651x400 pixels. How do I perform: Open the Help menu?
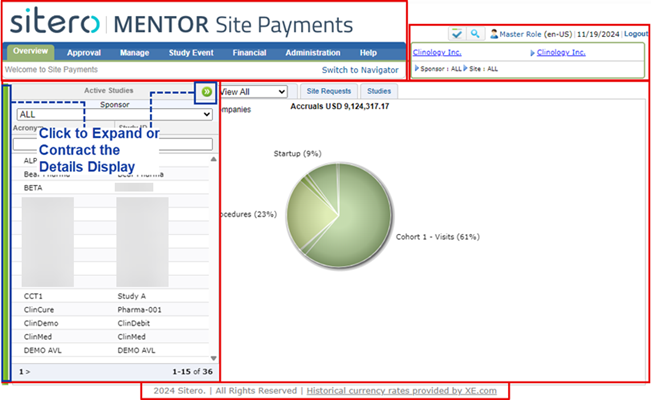pos(368,53)
